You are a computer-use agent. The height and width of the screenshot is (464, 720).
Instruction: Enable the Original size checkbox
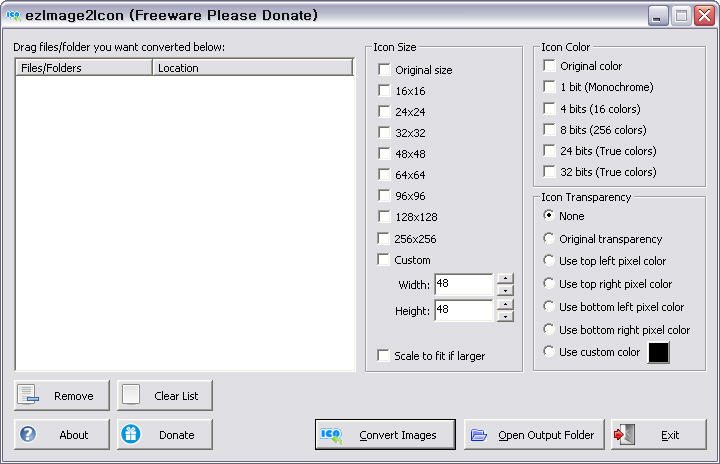click(x=384, y=69)
